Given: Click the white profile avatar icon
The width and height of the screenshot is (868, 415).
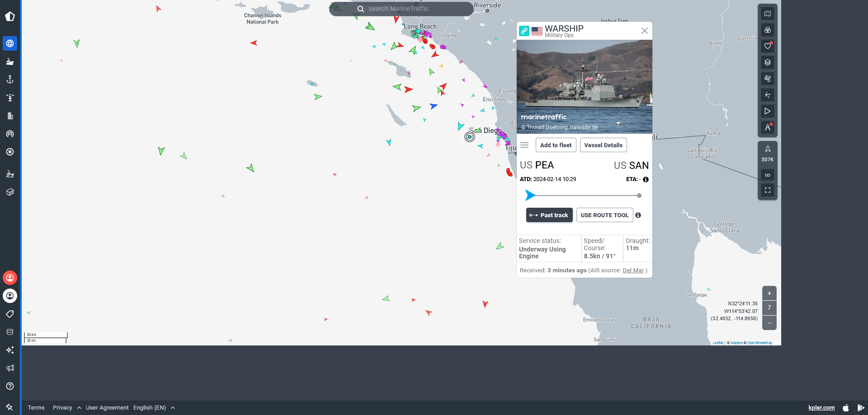Looking at the screenshot, I should point(10,296).
